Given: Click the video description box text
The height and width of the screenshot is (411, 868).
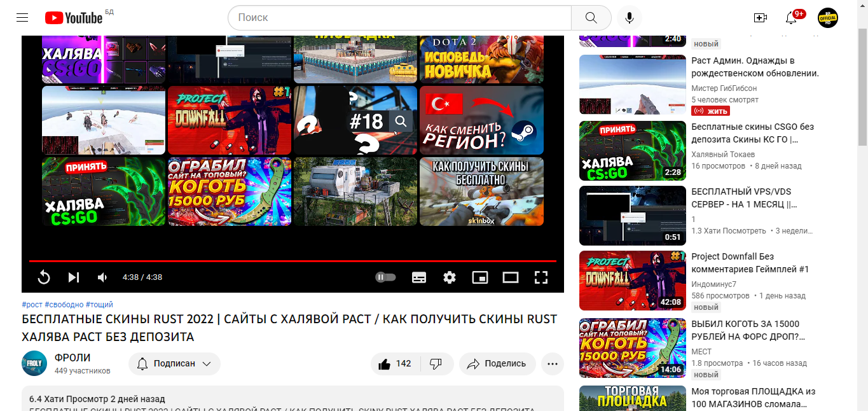Looking at the screenshot, I should click(293, 398).
